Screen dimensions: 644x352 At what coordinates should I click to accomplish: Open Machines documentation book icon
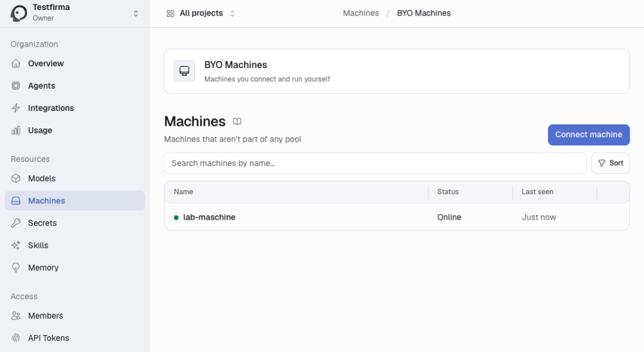pyautogui.click(x=237, y=122)
